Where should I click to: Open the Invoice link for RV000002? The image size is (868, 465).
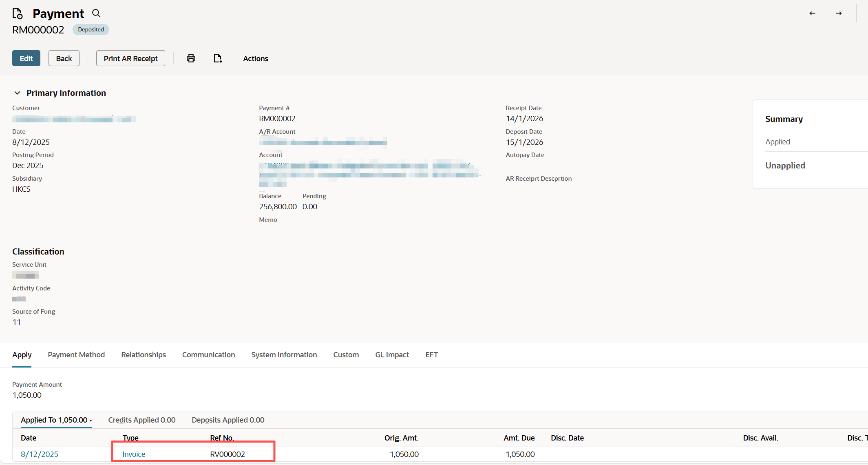tap(134, 454)
